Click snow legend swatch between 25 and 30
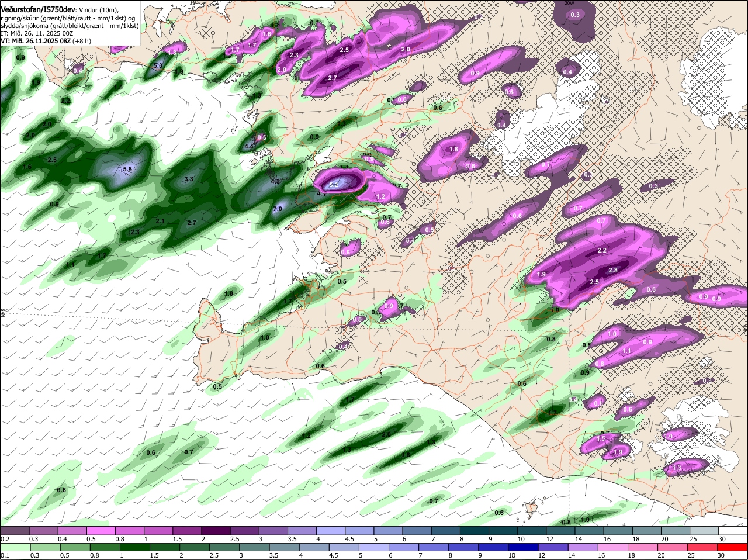Image resolution: width=748 pixels, height=560 pixels. tap(705, 530)
